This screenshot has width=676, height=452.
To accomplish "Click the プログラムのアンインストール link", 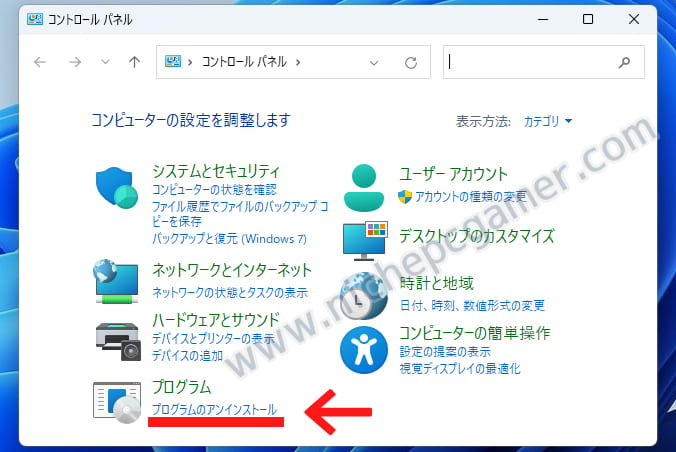I will (x=214, y=409).
